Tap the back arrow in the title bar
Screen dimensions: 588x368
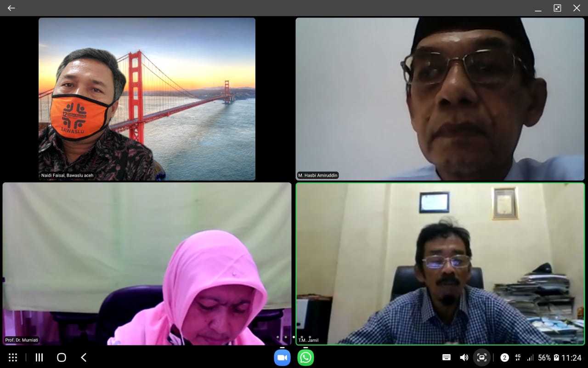coord(11,8)
